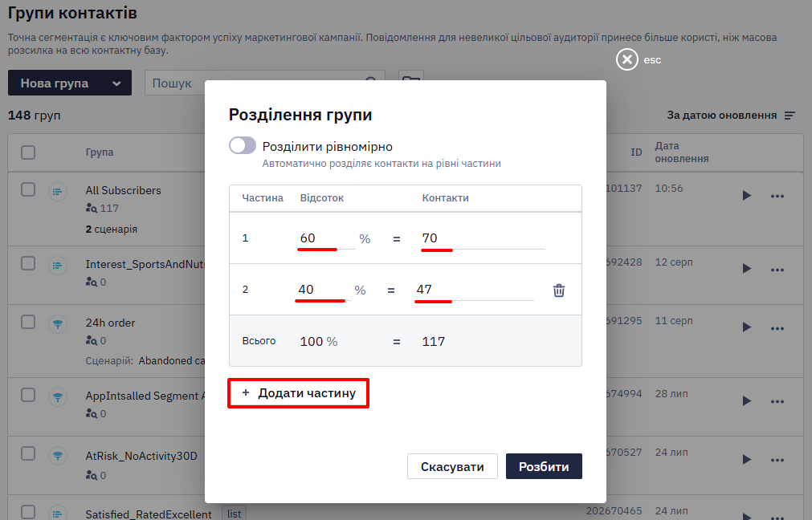812x520 pixels.
Task: Click the 'Додати частину' button
Action: click(x=298, y=393)
